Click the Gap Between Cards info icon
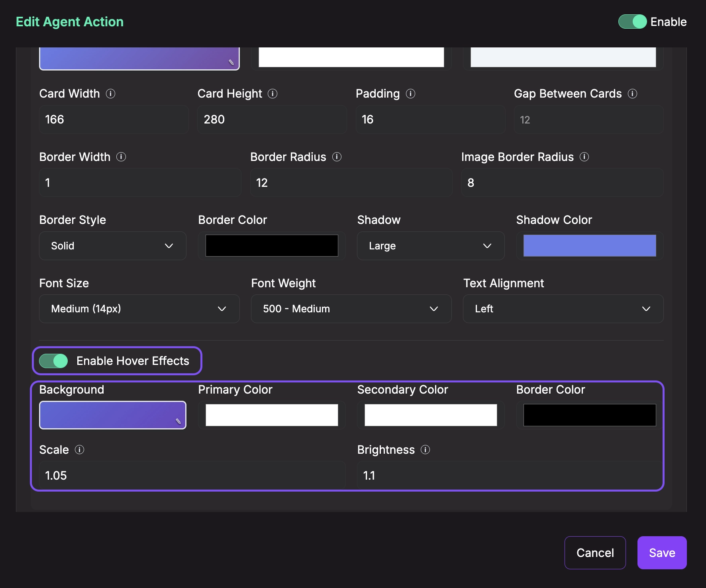 click(x=633, y=94)
